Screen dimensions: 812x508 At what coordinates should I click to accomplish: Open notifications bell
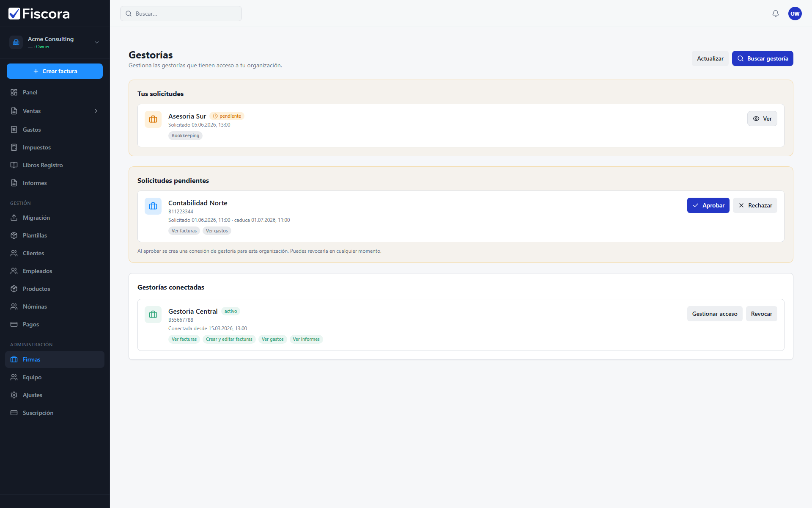click(776, 14)
